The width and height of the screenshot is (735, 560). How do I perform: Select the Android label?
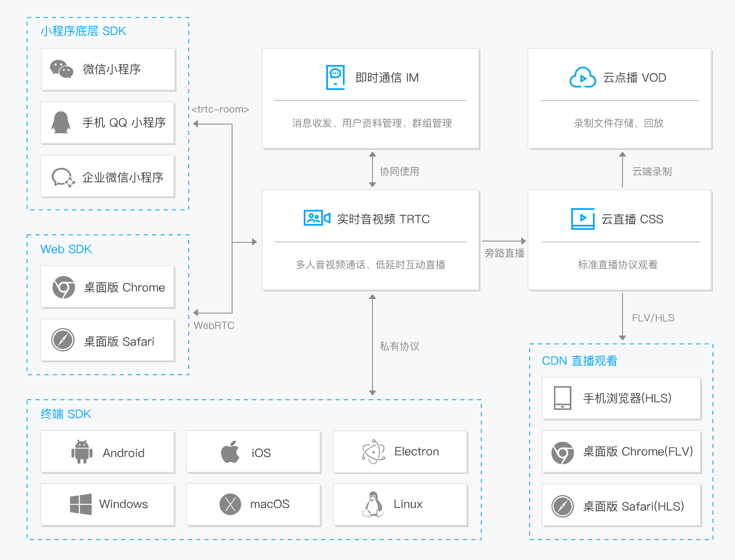123,453
